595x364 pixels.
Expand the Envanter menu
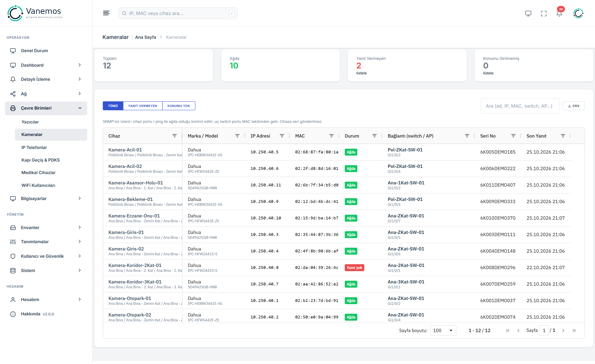pos(46,228)
